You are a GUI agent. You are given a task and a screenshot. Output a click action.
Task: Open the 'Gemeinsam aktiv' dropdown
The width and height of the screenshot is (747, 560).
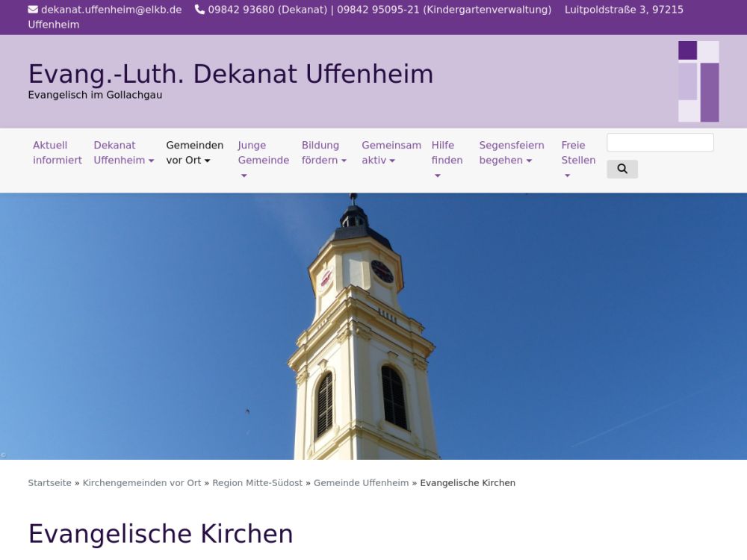point(391,152)
